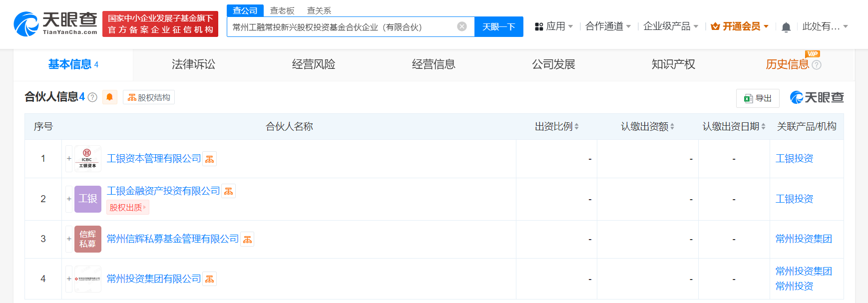Switch to the 法律诉讼 tab
This screenshot has height=303, width=868.
(x=193, y=64)
